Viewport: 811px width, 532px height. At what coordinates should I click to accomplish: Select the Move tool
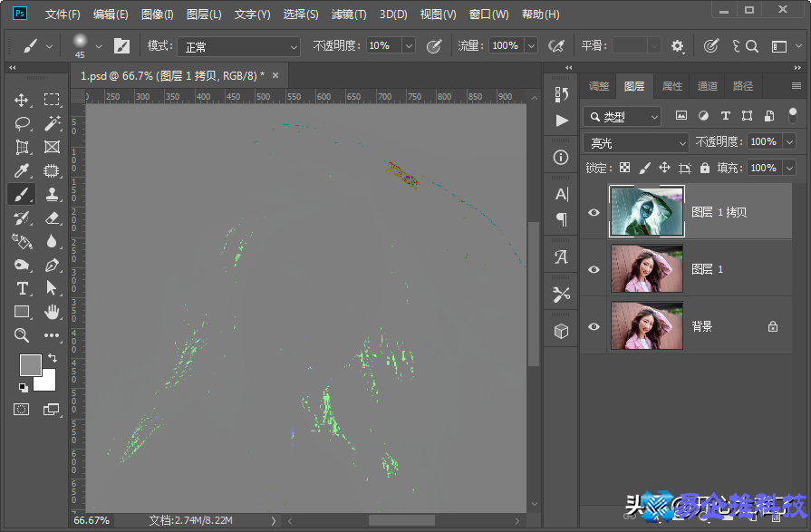tap(23, 100)
